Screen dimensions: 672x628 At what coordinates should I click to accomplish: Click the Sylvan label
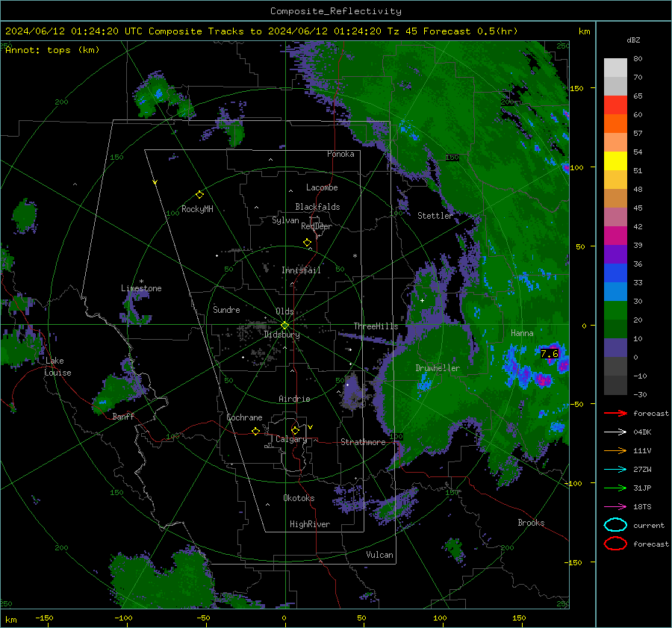[x=285, y=220]
